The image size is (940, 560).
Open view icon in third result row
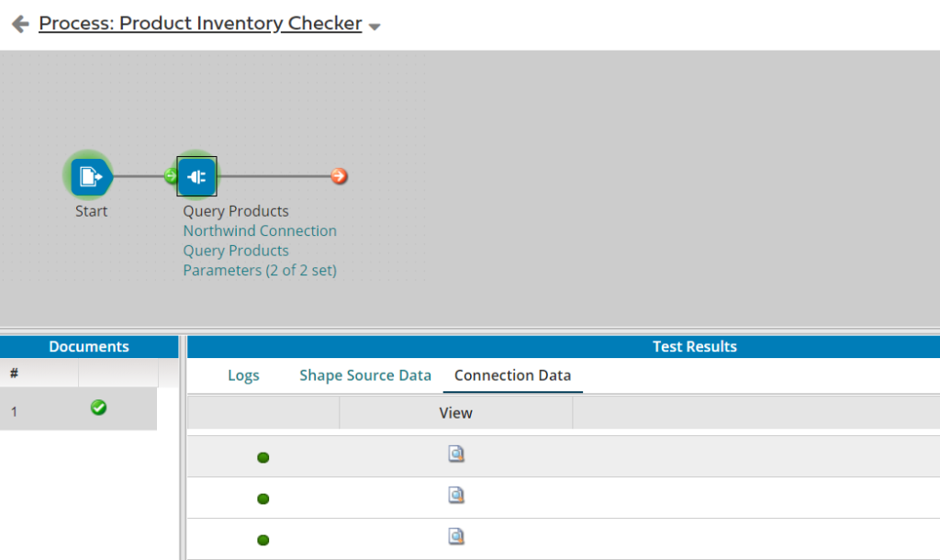(456, 536)
